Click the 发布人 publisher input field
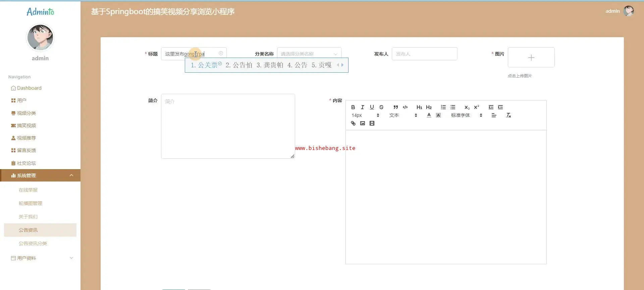 click(424, 54)
